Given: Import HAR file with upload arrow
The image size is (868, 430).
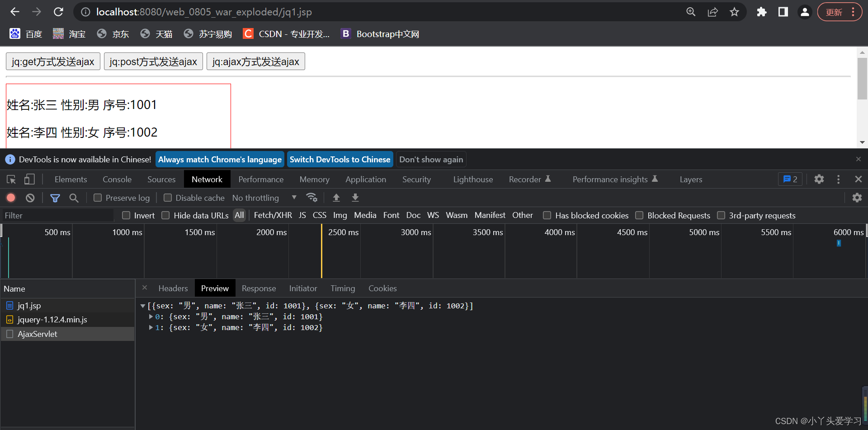Looking at the screenshot, I should click(336, 198).
